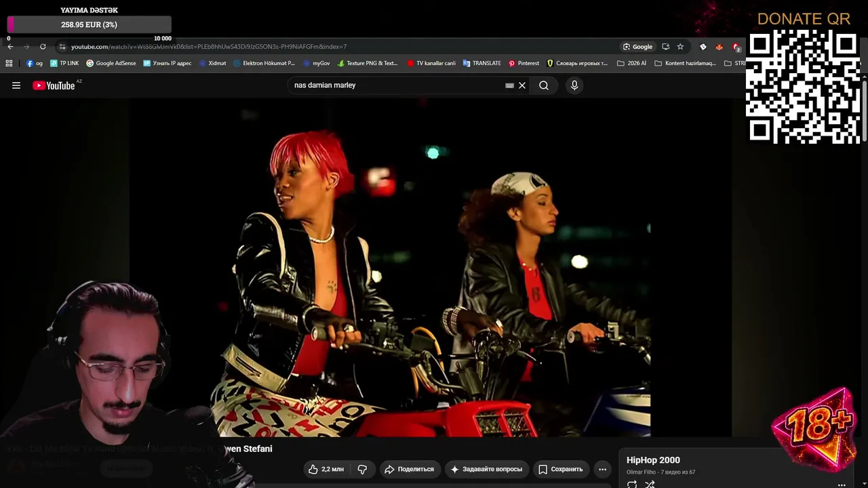Expand the 2026 AI bookmark folder
868x488 pixels.
(631, 63)
